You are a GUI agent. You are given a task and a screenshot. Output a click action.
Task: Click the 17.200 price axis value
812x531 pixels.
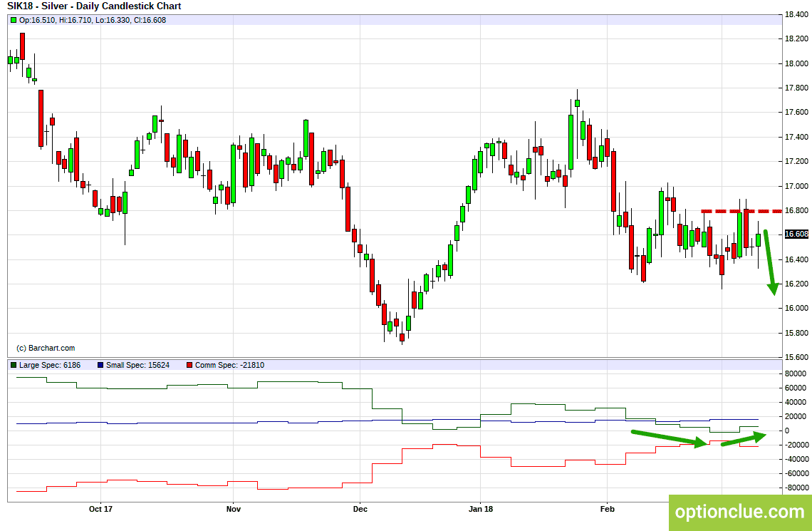(796, 162)
